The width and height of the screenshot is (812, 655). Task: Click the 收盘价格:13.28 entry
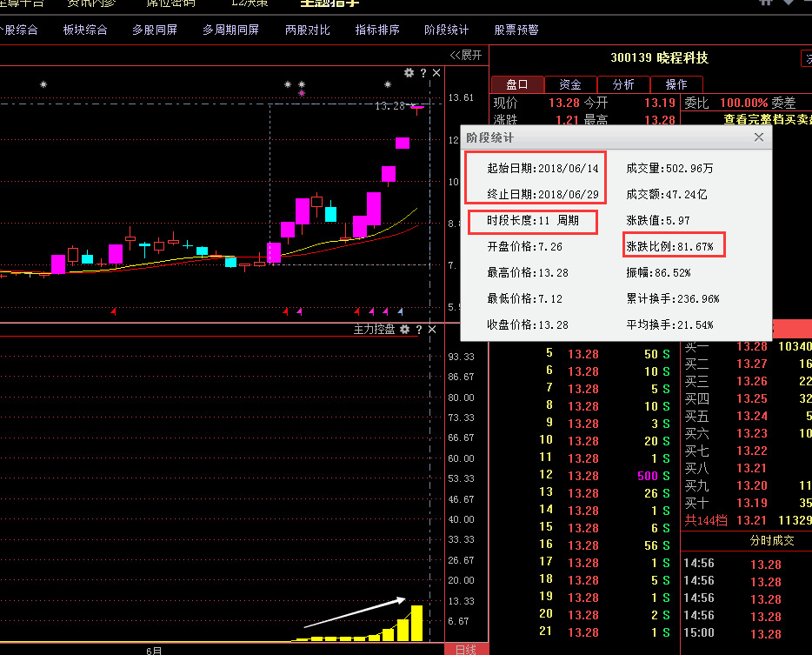point(528,325)
